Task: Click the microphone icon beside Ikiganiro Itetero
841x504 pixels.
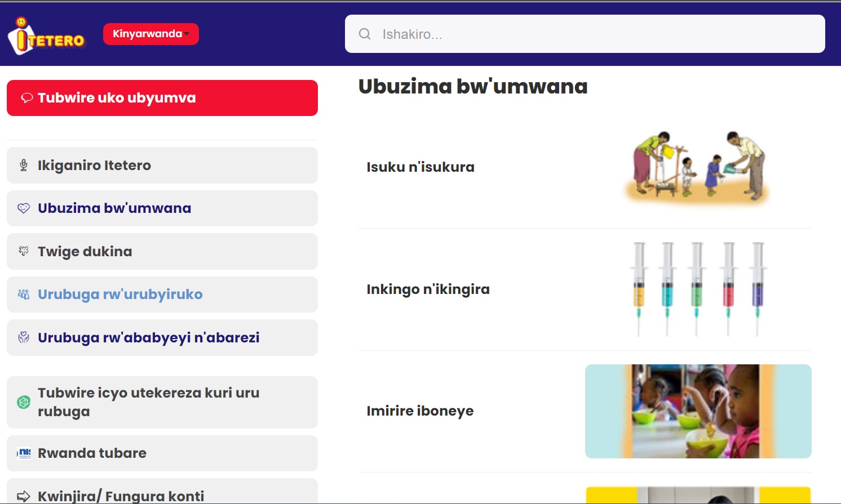Action: coord(24,165)
